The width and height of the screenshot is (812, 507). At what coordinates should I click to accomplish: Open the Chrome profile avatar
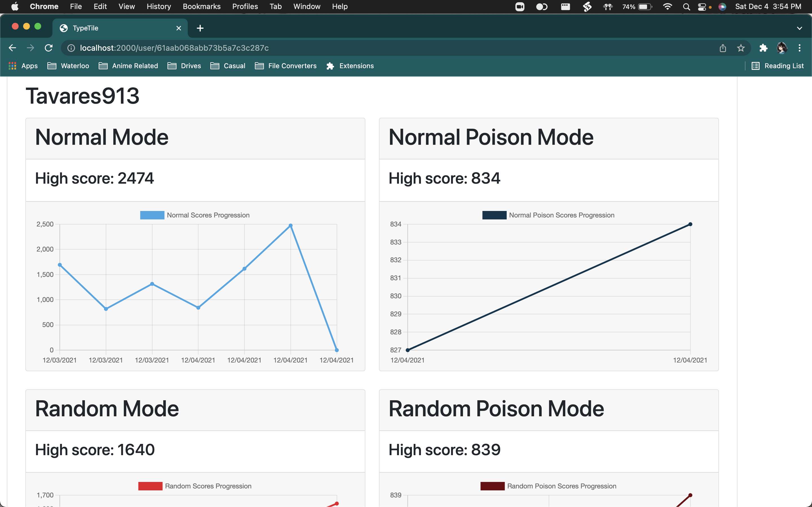[x=782, y=48]
